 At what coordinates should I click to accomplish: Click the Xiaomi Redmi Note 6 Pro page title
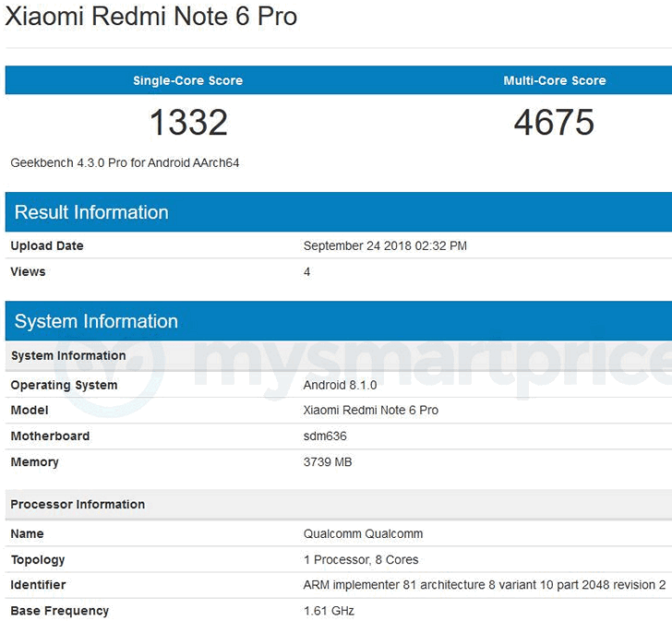click(x=150, y=17)
